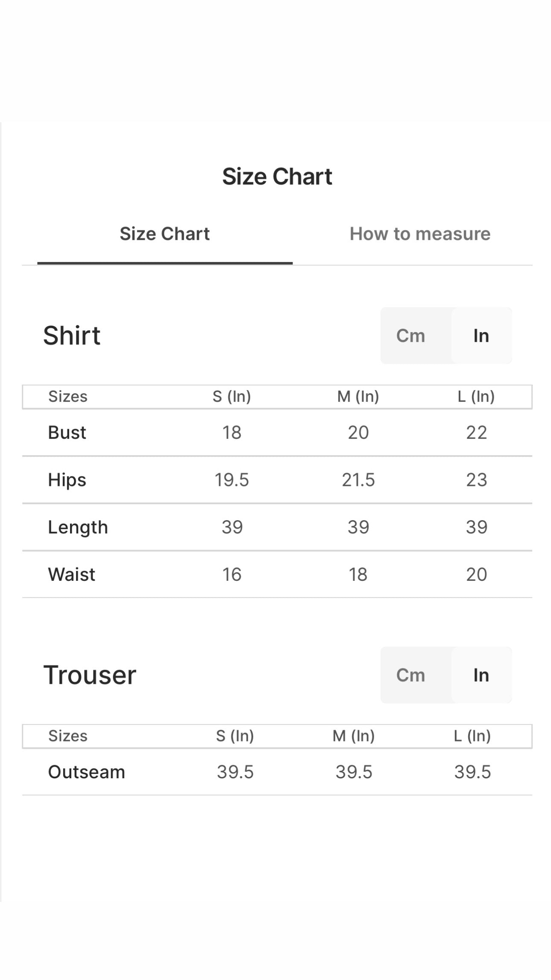Click the Trouser section title
This screenshot has width=551, height=980.
(x=90, y=675)
